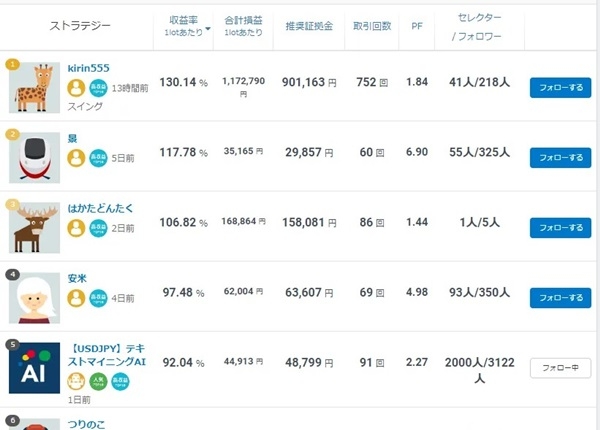Click the teal high-profit badge in kirin555 row
The width and height of the screenshot is (600, 430).
coord(98,88)
